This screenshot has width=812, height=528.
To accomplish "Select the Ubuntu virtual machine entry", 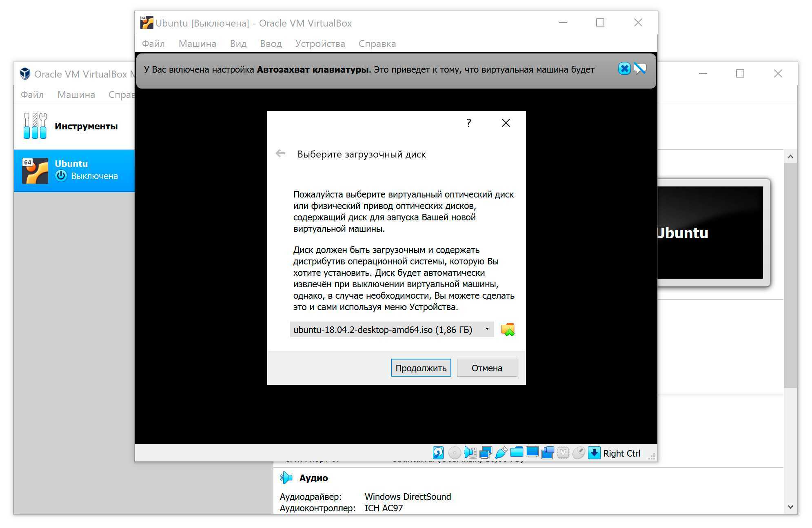I will point(74,171).
